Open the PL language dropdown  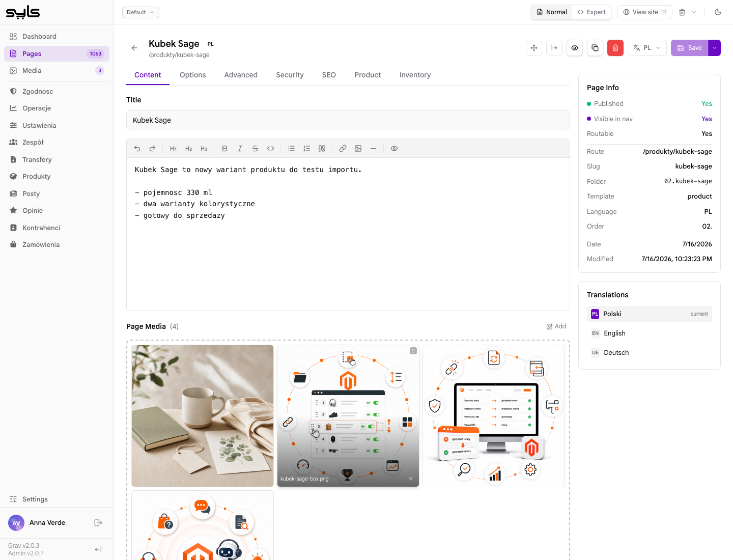tap(647, 48)
